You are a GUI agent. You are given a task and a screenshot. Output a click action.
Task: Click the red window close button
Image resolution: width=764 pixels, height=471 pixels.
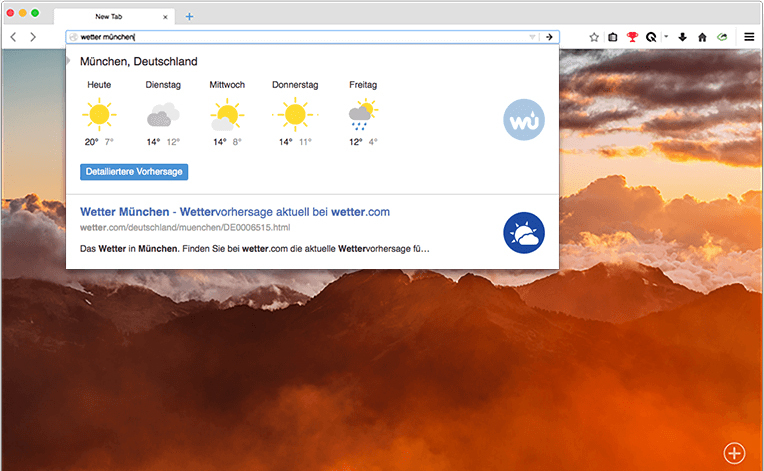pyautogui.click(x=10, y=13)
